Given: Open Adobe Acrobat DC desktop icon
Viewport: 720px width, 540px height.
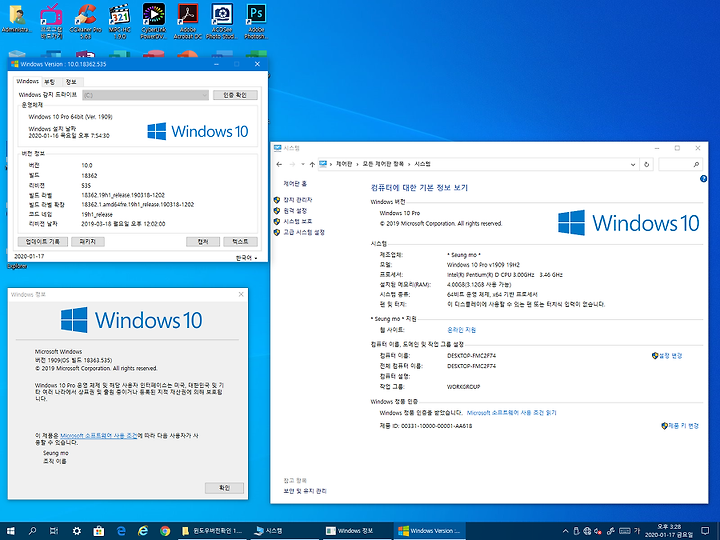Looking at the screenshot, I should (x=187, y=21).
